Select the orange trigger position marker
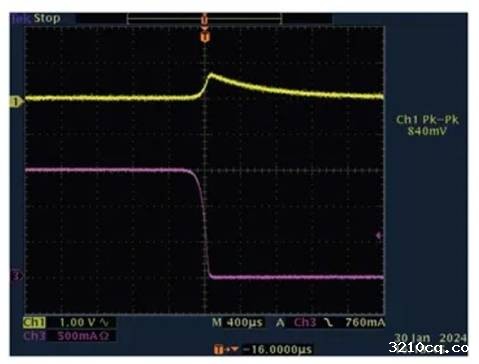Viewport: 479px width, 364px height. click(x=205, y=37)
